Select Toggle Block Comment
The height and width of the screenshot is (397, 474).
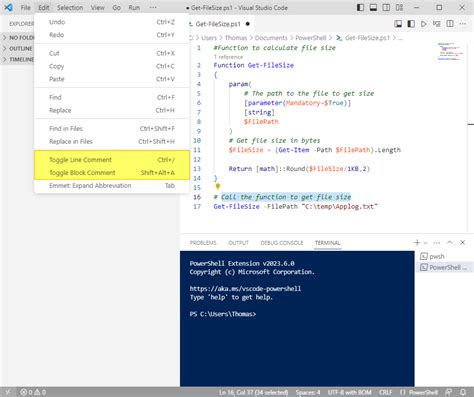click(112, 172)
